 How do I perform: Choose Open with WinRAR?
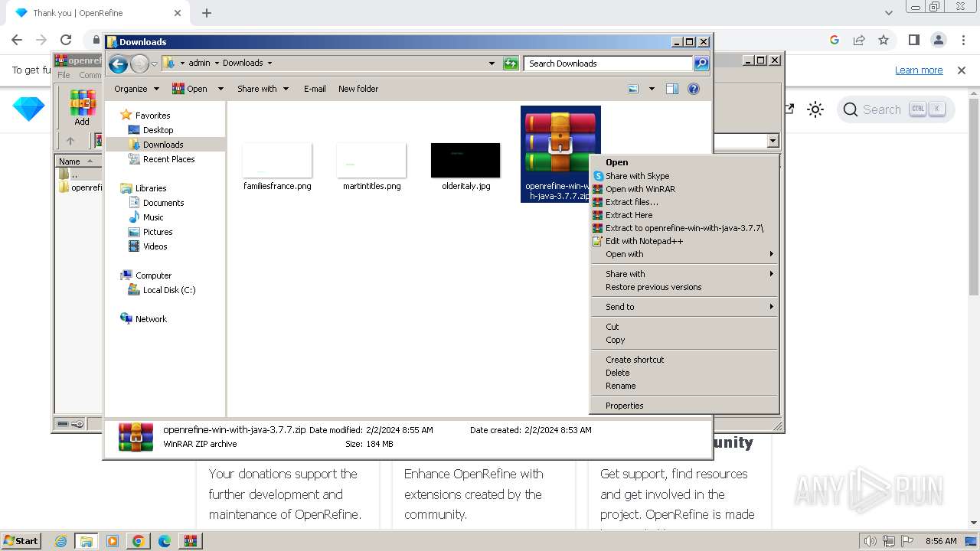click(x=684, y=189)
